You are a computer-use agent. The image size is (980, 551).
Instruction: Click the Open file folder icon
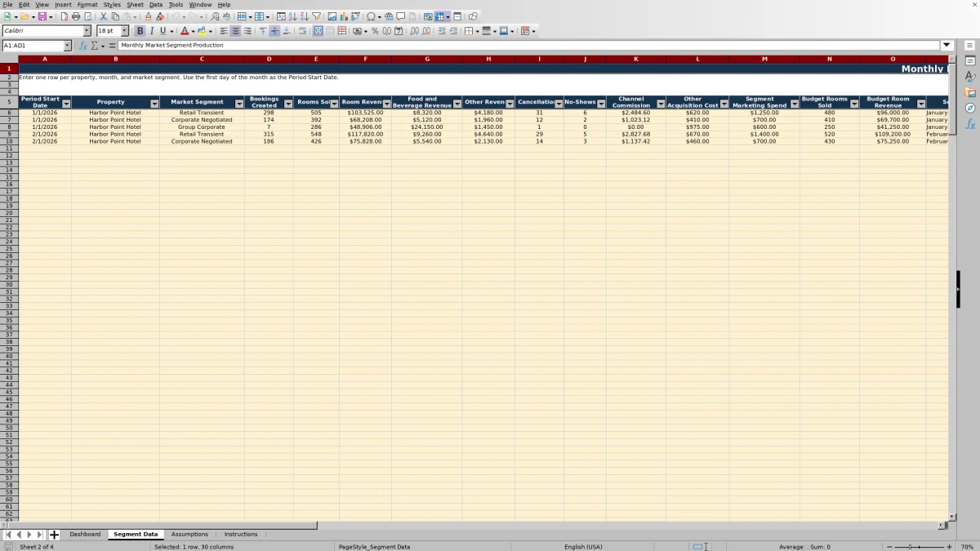click(24, 16)
